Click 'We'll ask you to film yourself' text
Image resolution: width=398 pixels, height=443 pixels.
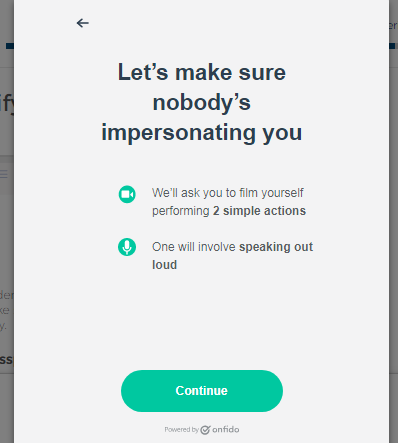[228, 193]
